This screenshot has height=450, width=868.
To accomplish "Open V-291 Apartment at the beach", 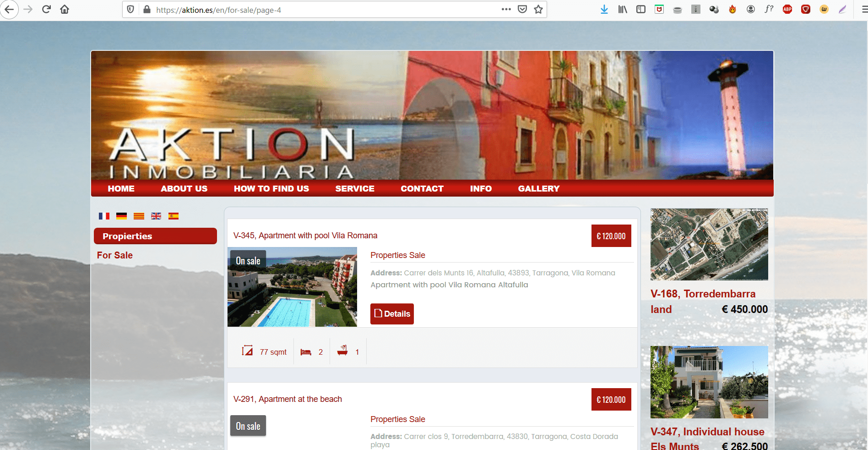I will [288, 399].
